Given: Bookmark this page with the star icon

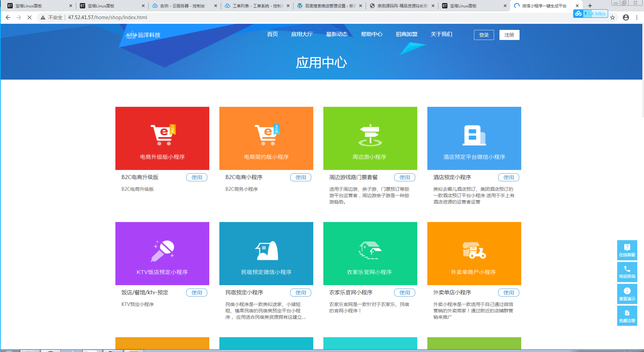Looking at the screenshot, I should click(612, 17).
